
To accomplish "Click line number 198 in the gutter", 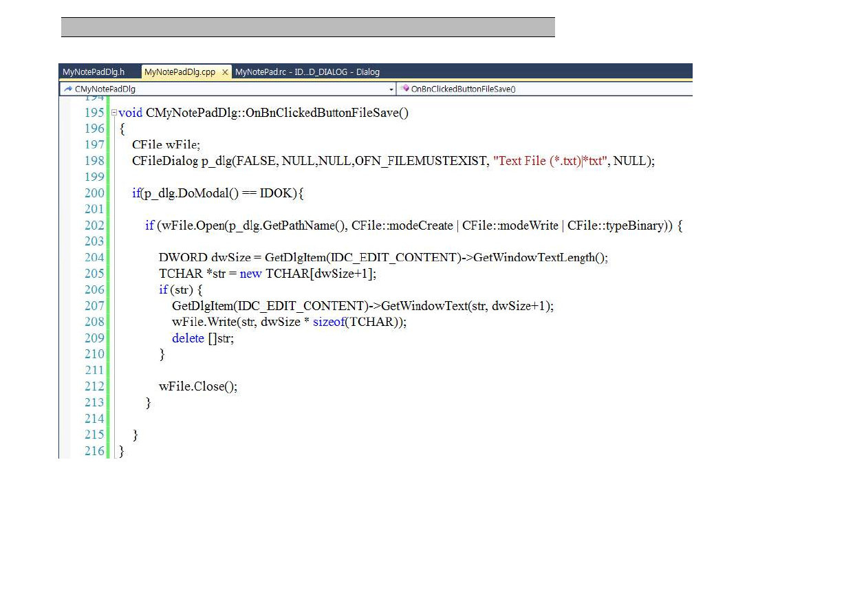I will (94, 161).
